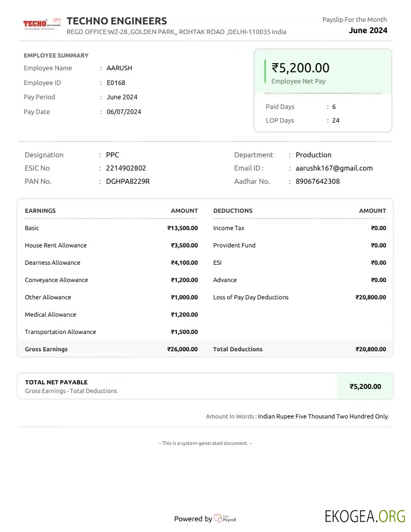Click the TECHO company logo
Image resolution: width=411 pixels, height=532 pixels.
pos(42,23)
